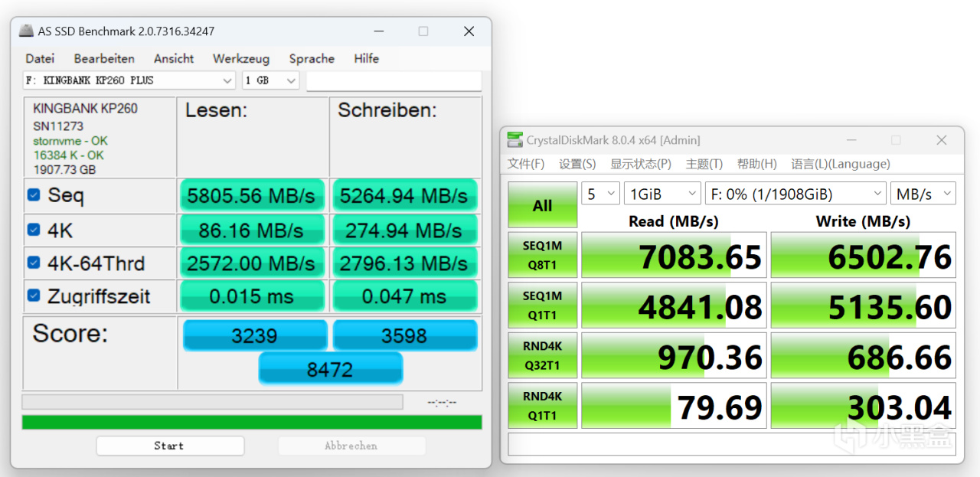
Task: Click the read score 3239
Action: pos(255,335)
